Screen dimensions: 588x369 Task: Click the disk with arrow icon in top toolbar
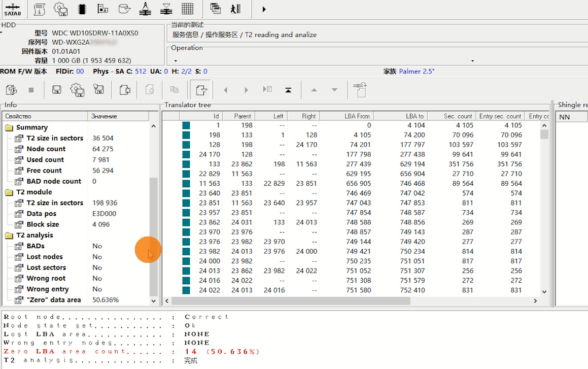pos(124,9)
